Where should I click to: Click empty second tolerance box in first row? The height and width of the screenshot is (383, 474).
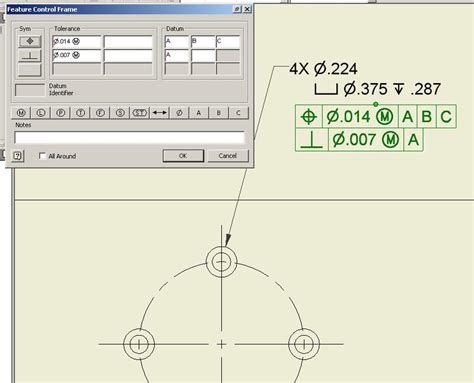128,42
